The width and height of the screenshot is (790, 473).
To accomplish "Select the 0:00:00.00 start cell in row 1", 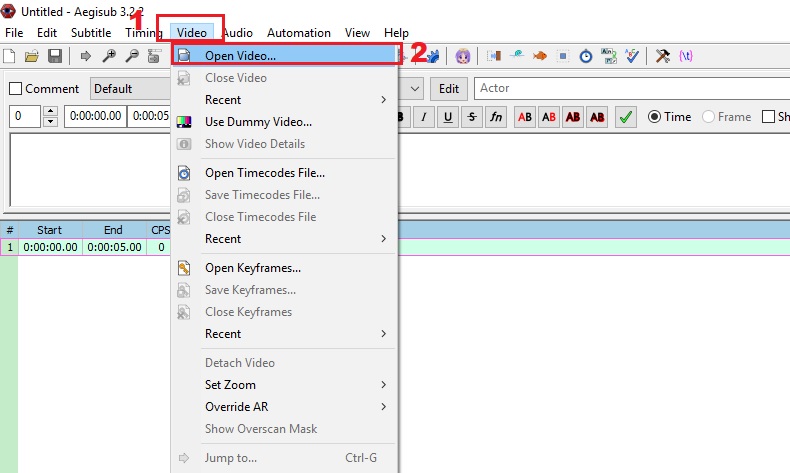I will [x=50, y=247].
